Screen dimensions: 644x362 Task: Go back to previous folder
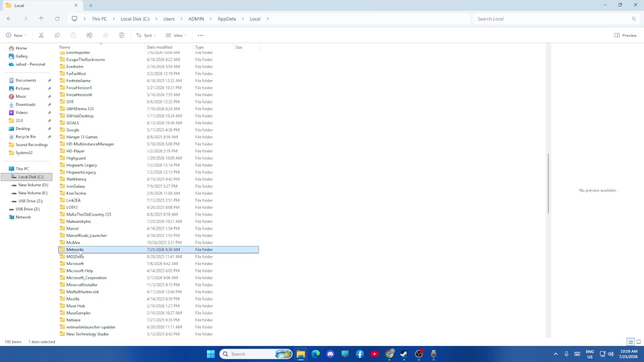pos(9,19)
